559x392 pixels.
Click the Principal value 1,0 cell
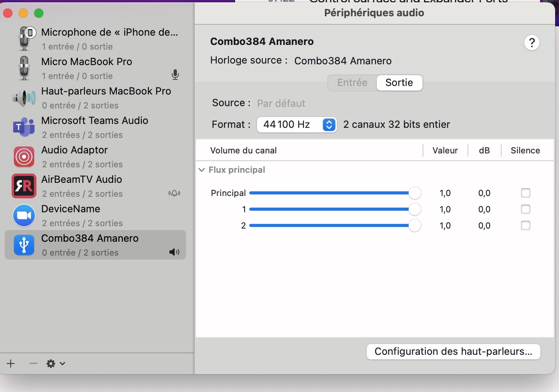(445, 193)
